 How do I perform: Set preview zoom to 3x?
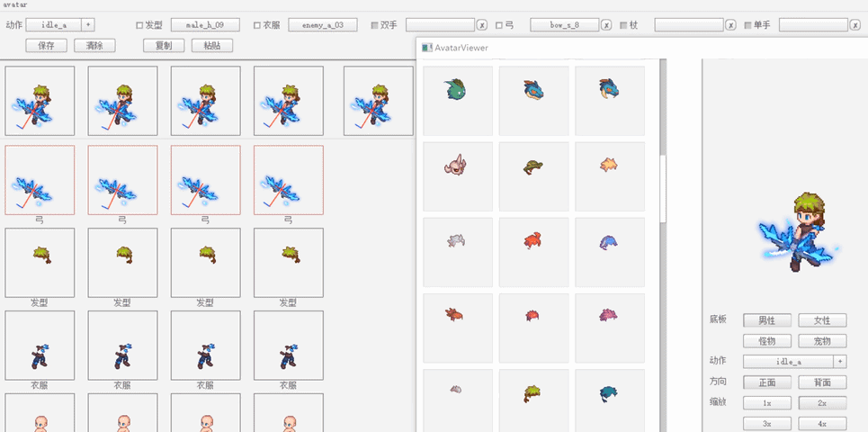766,424
